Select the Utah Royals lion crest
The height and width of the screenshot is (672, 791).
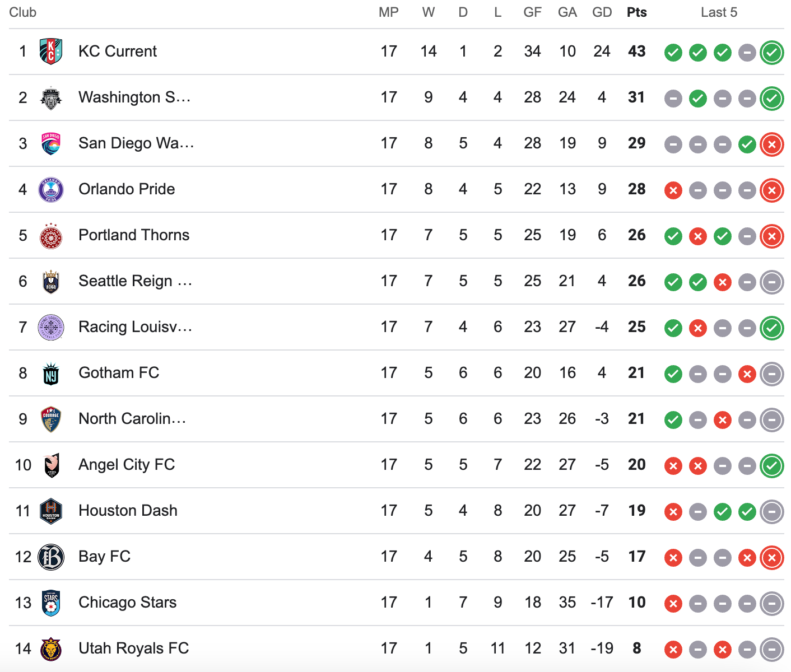51,648
